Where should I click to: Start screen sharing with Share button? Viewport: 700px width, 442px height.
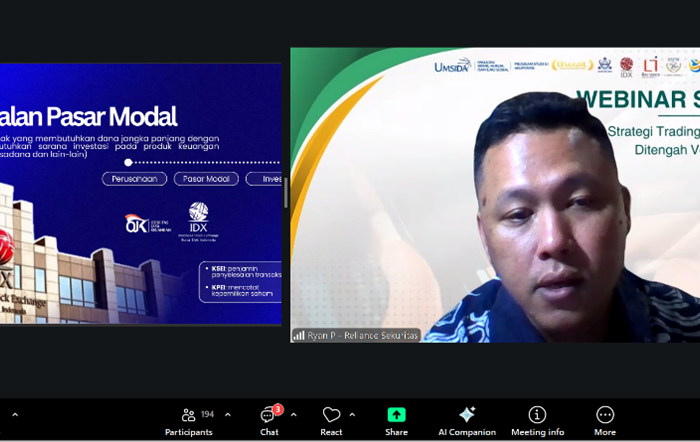point(396,421)
